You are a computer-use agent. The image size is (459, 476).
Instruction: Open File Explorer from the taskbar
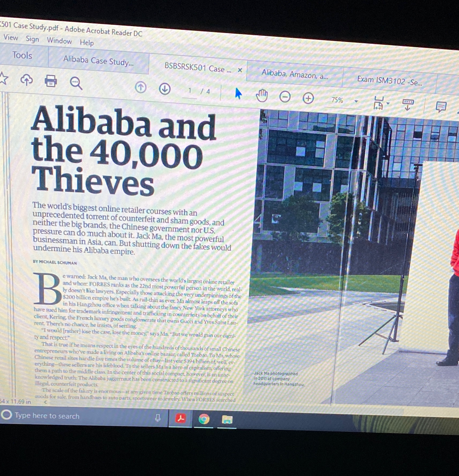pyautogui.click(x=227, y=420)
